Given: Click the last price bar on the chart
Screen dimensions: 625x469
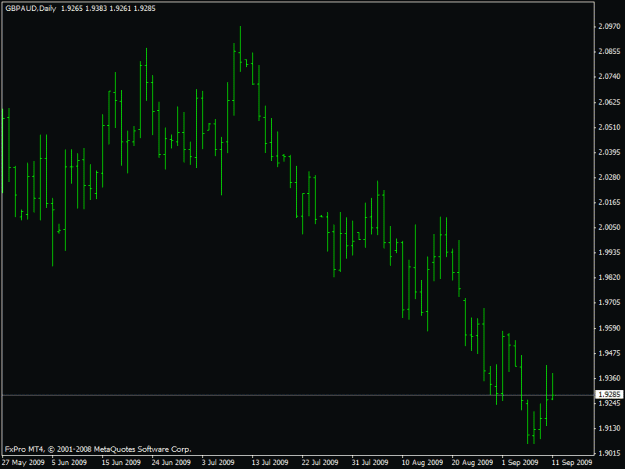Looking at the screenshot, I should 552,387.
